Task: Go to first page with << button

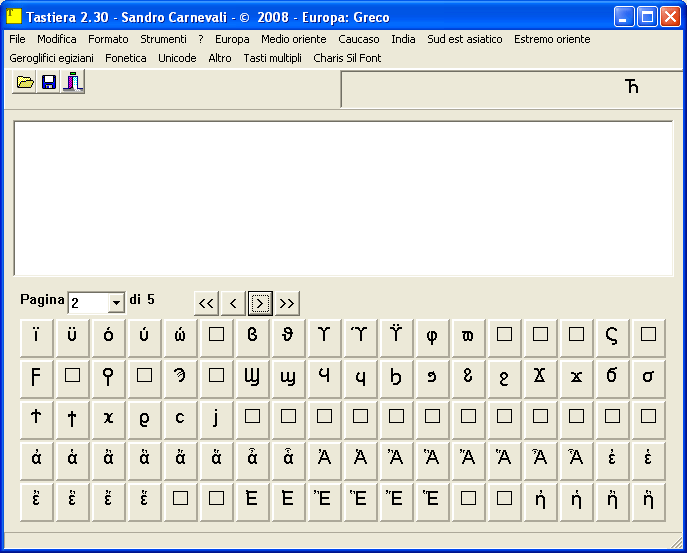Action: [206, 303]
